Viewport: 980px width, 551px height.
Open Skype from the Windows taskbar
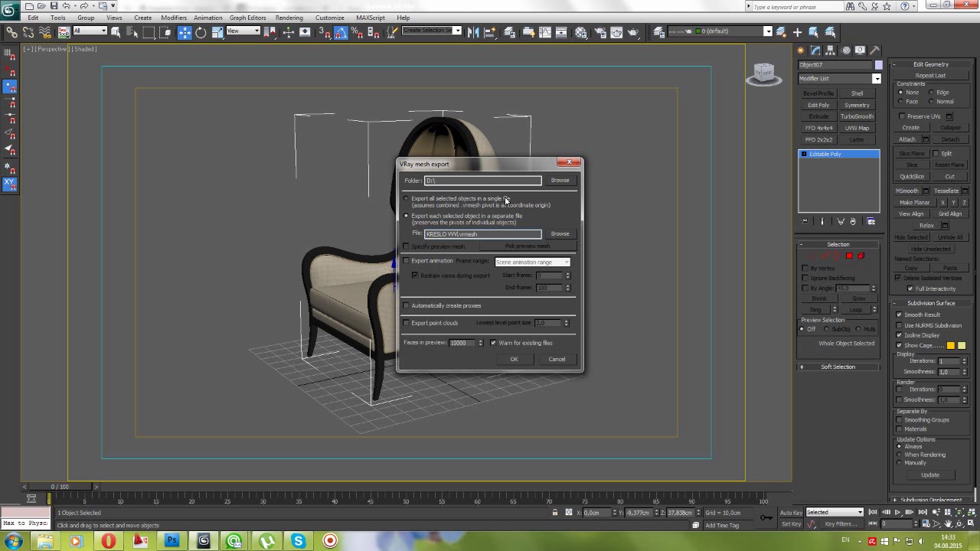[x=298, y=541]
